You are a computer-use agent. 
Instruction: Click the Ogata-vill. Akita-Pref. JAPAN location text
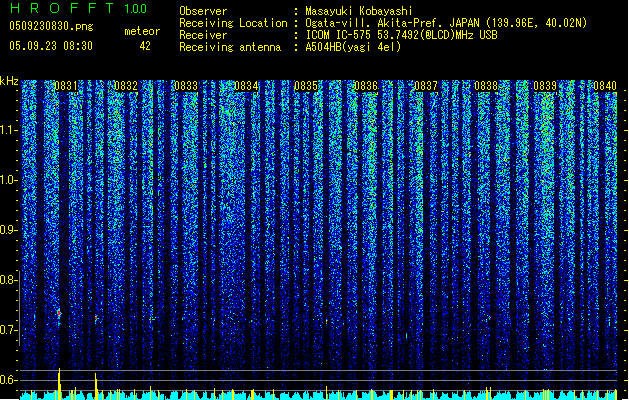446,23
